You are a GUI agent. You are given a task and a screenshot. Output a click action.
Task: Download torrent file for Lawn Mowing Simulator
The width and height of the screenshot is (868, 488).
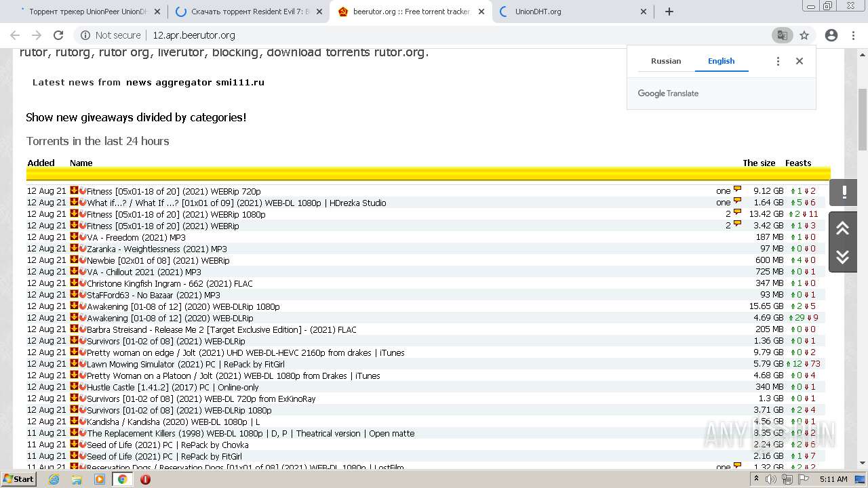pyautogui.click(x=74, y=363)
